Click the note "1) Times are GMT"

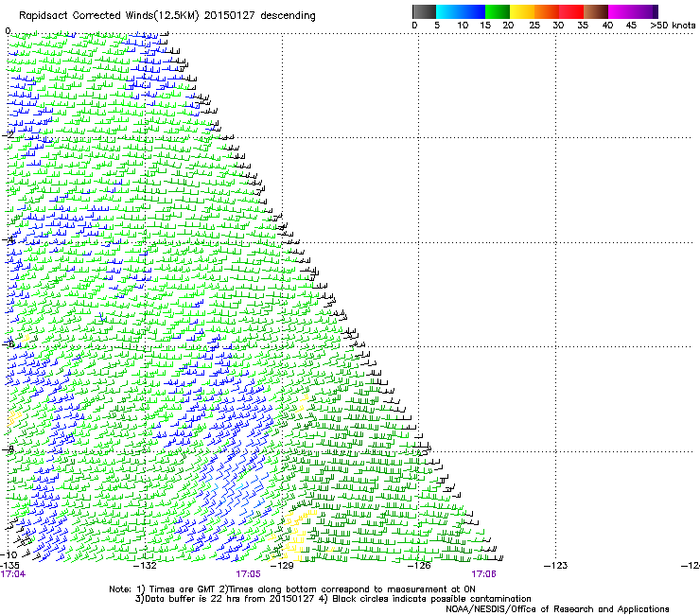point(177,589)
